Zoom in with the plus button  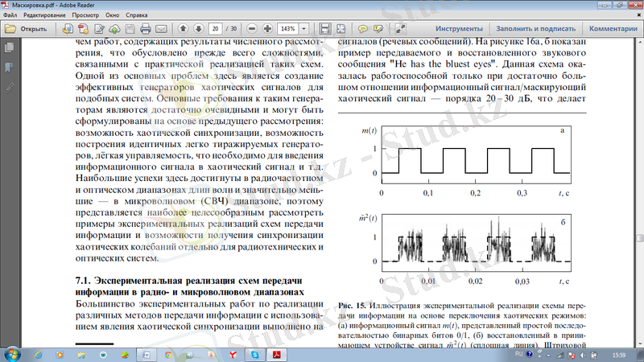coord(266,29)
